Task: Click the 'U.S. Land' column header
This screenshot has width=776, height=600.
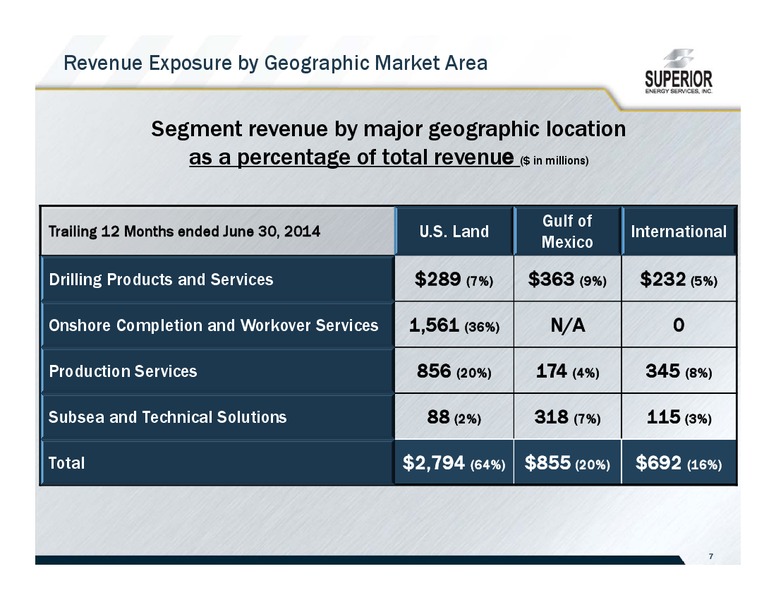Action: pyautogui.click(x=454, y=231)
